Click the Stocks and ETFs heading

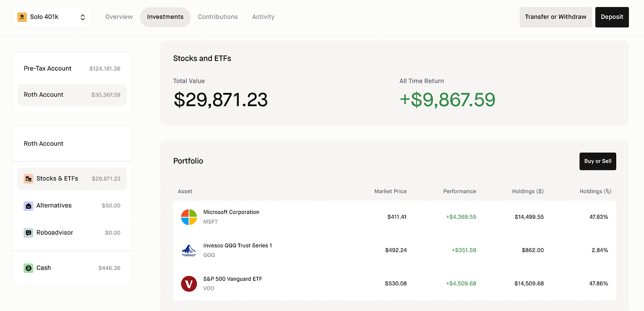pyautogui.click(x=202, y=58)
